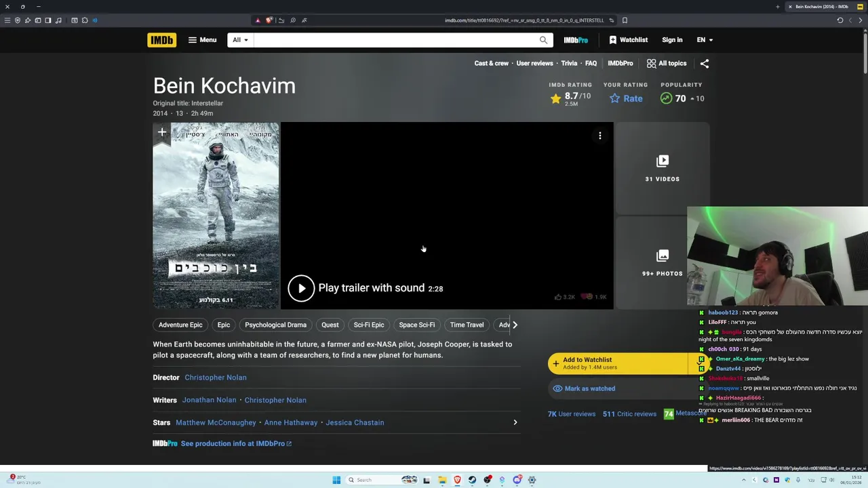Open the IMDb Menu
Screen dimensions: 868x488
(202, 40)
